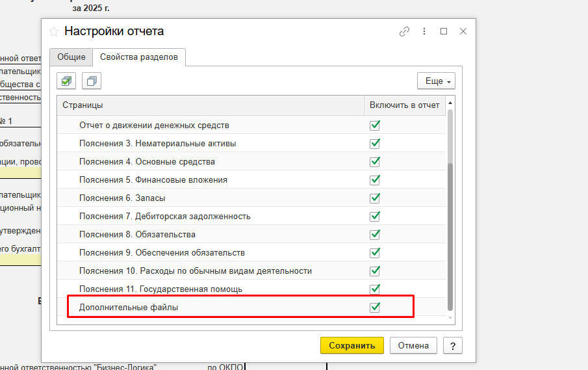Open help with the ? button
The height and width of the screenshot is (370, 588).
[x=453, y=345]
